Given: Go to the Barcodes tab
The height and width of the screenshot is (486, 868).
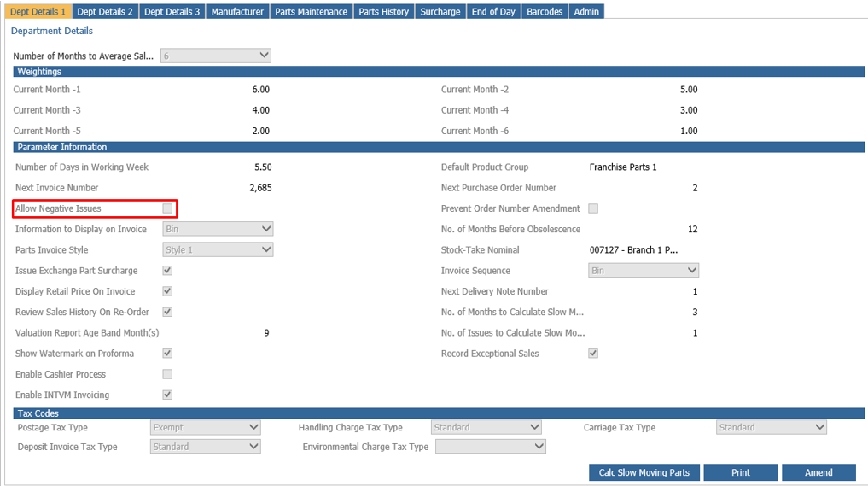Looking at the screenshot, I should click(x=545, y=12).
